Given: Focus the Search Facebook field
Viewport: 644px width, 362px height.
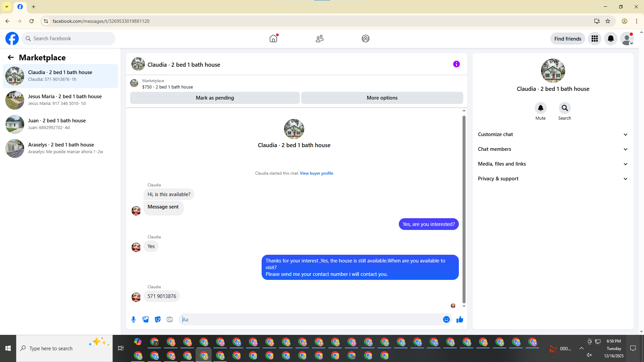Looking at the screenshot, I should pyautogui.click(x=68, y=39).
